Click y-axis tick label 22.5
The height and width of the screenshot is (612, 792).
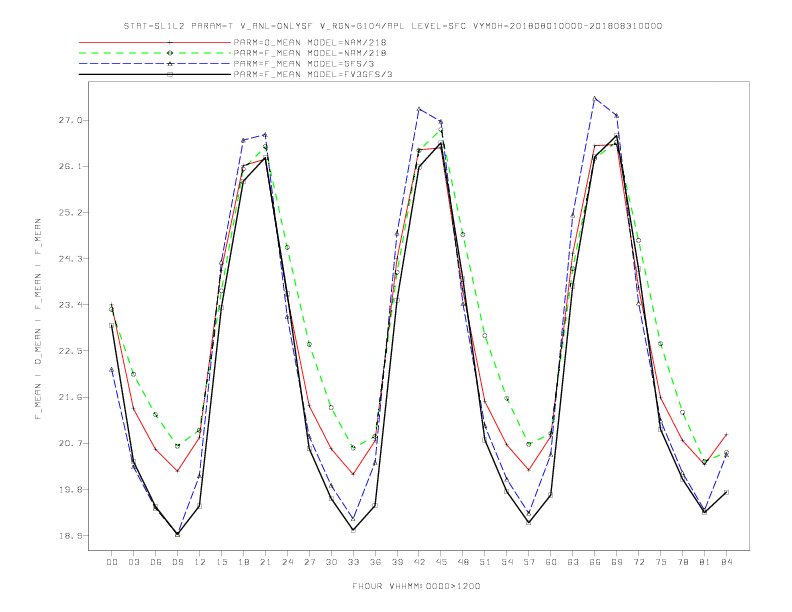coord(70,351)
